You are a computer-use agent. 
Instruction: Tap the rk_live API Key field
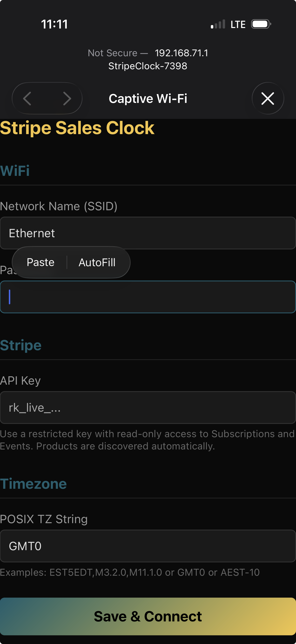tap(148, 407)
